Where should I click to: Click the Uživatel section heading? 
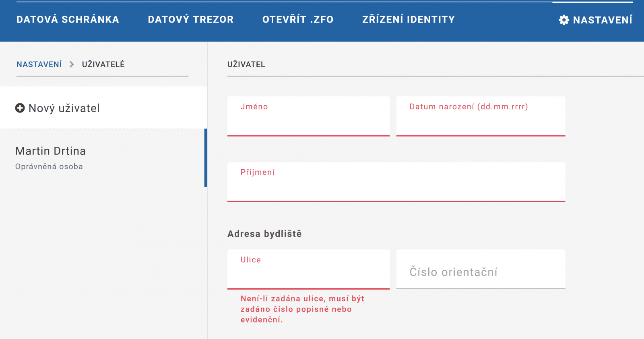point(246,64)
